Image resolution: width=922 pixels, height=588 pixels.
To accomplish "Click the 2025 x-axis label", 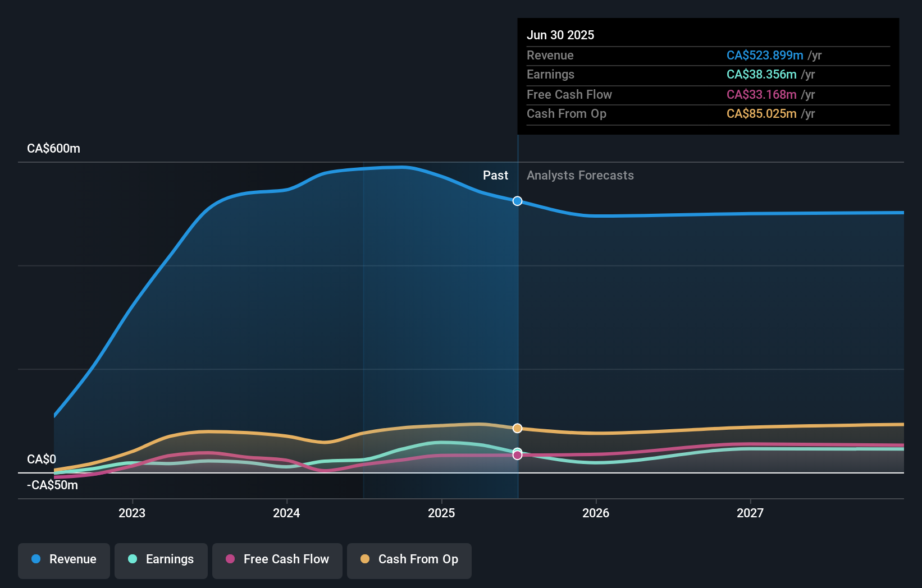I will point(441,513).
